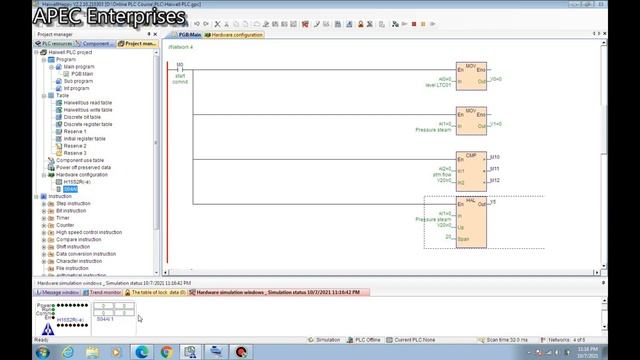The width and height of the screenshot is (640, 360).
Task: Click the ladder editor vertical scrollbar
Action: point(604,155)
